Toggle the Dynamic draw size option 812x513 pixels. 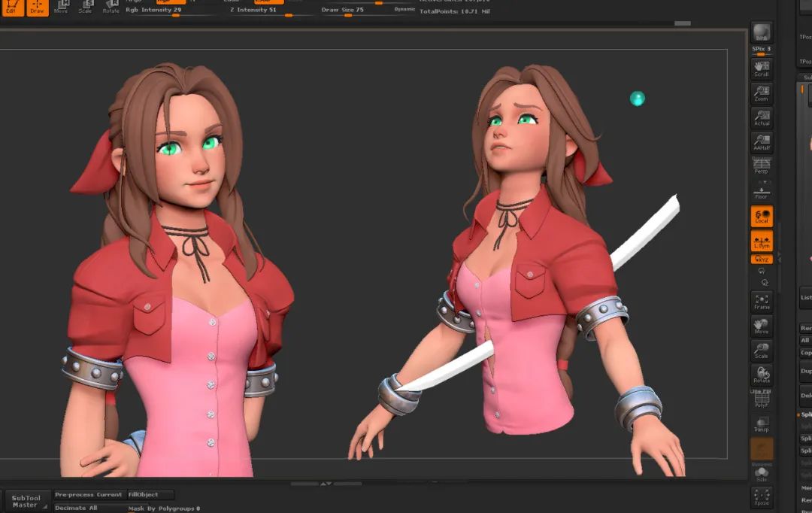coord(404,9)
